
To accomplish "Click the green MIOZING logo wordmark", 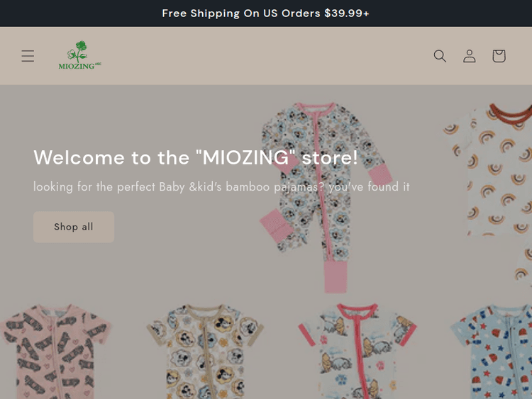I will (75, 67).
